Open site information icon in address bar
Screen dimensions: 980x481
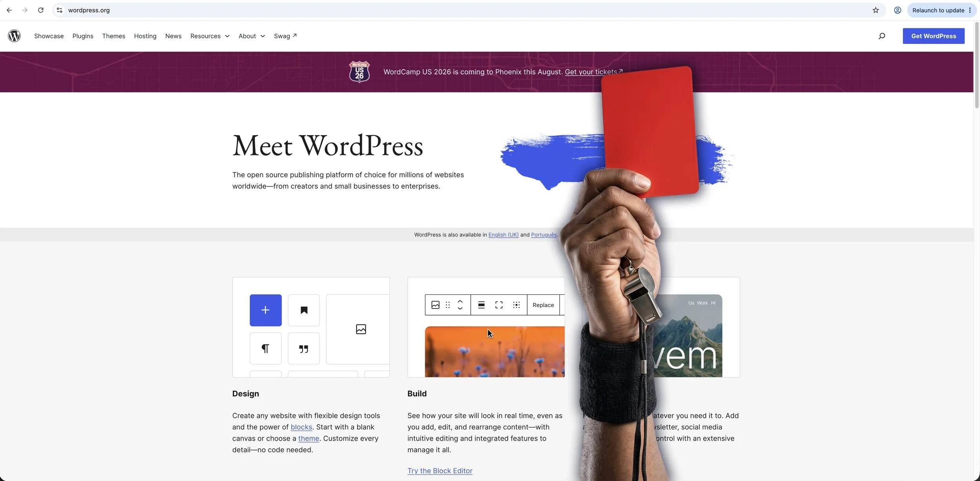(60, 10)
